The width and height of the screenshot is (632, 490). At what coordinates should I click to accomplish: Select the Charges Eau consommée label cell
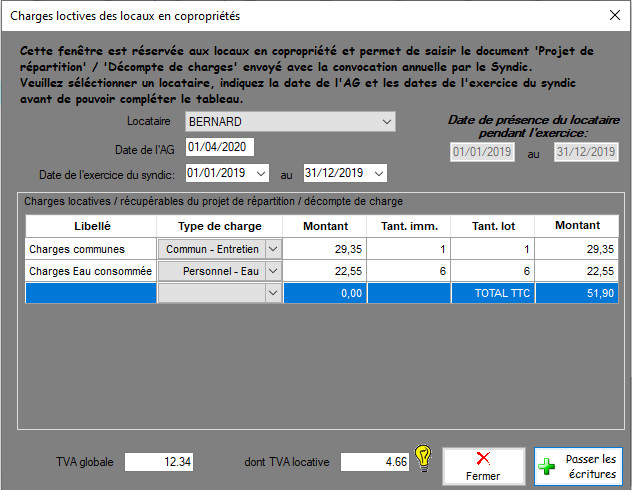pos(91,270)
